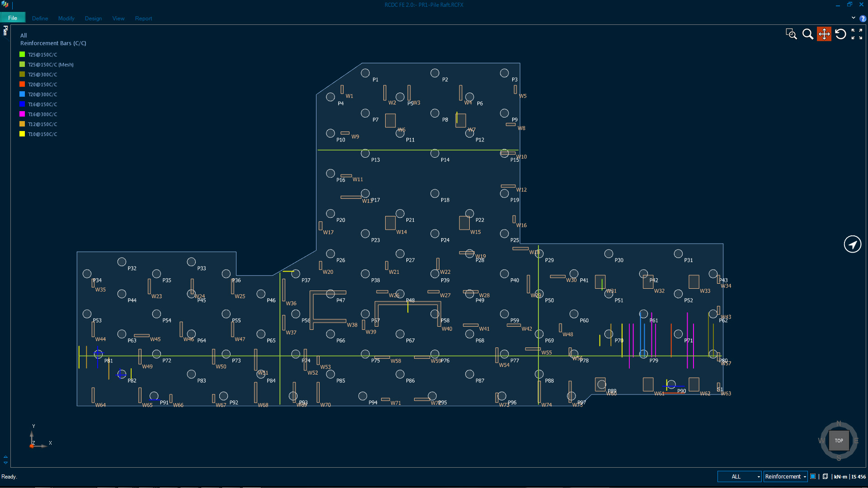Click the rotate view icon
868x488 pixels.
[x=840, y=34]
